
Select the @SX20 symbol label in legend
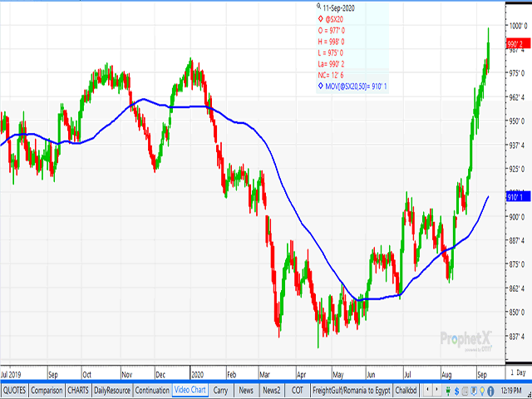(x=334, y=19)
